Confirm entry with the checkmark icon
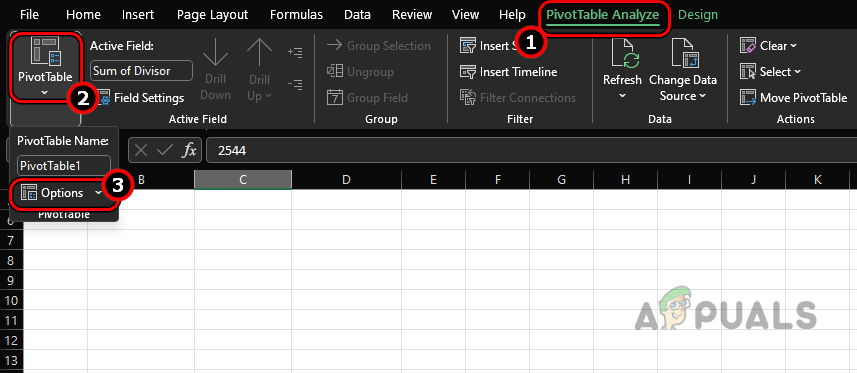Image resolution: width=857 pixels, height=373 pixels. pos(165,150)
